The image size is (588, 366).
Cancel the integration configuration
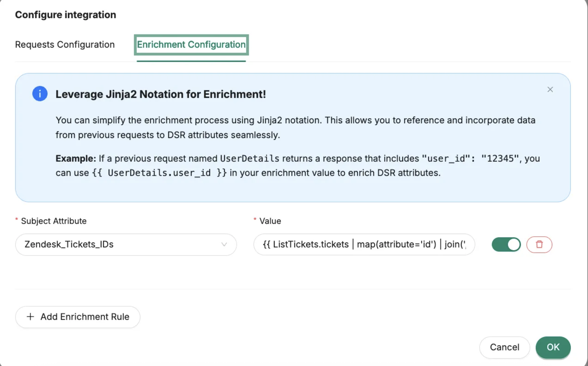[x=504, y=347]
